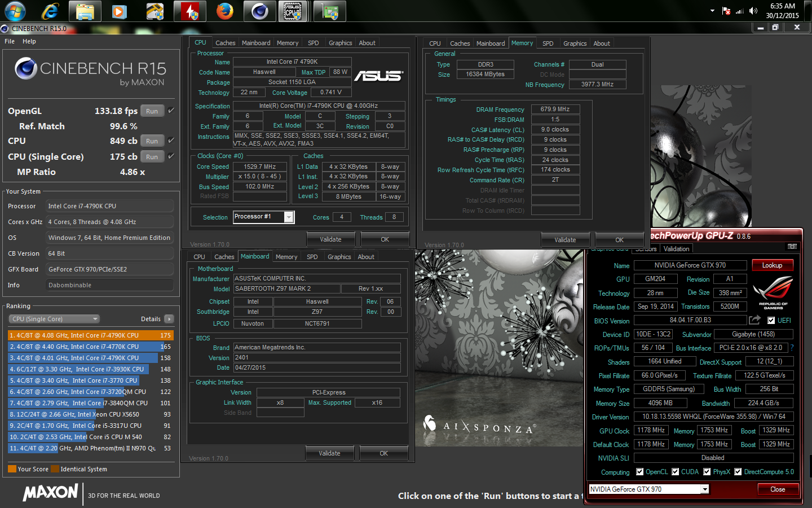Launch Internet Explorer from the taskbar

[50, 11]
